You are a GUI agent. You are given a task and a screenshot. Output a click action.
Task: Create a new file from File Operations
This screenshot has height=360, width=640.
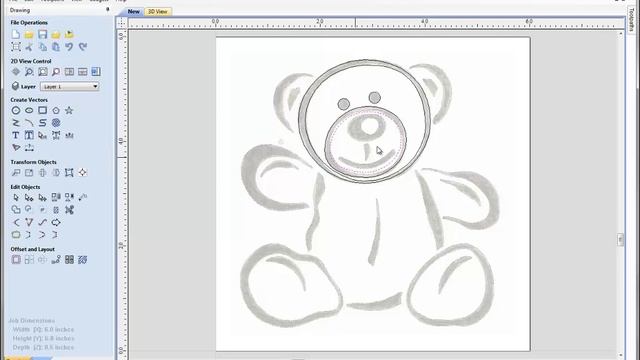click(x=16, y=34)
